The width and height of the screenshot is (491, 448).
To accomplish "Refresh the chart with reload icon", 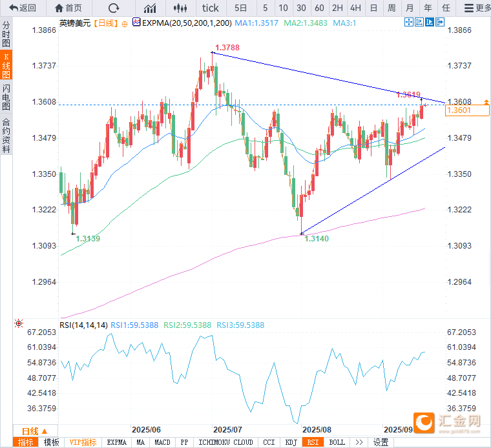I will (x=114, y=8).
